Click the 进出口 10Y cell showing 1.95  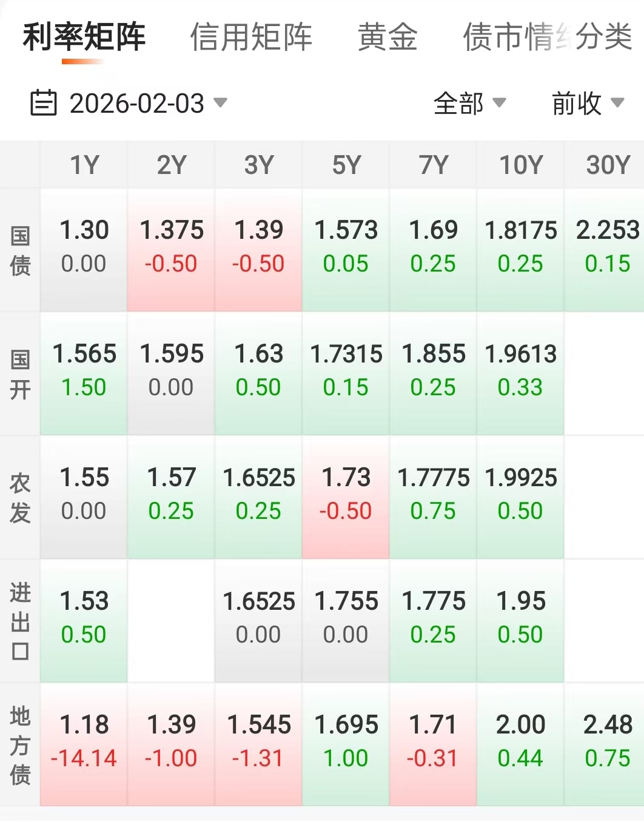pos(520,618)
